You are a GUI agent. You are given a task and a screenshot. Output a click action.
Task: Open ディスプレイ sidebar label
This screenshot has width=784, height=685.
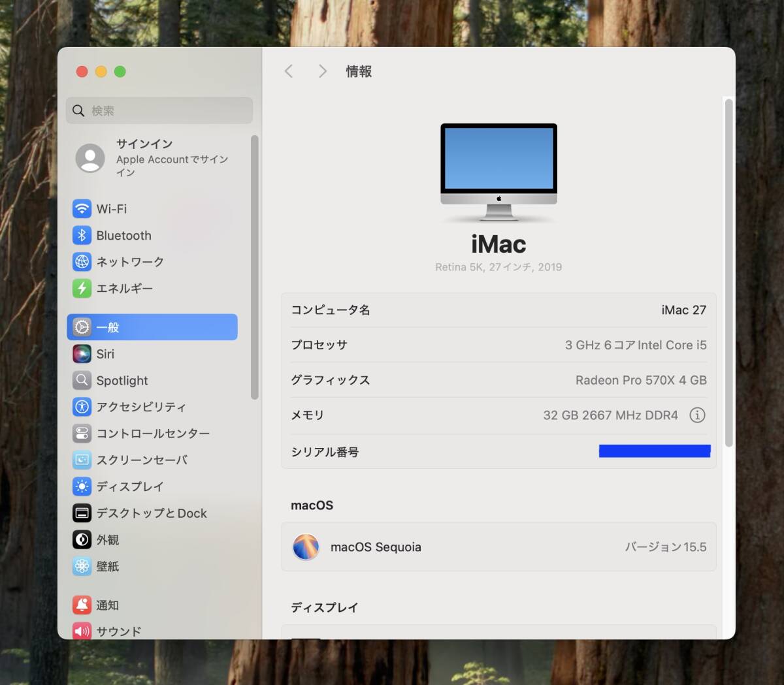click(x=130, y=486)
